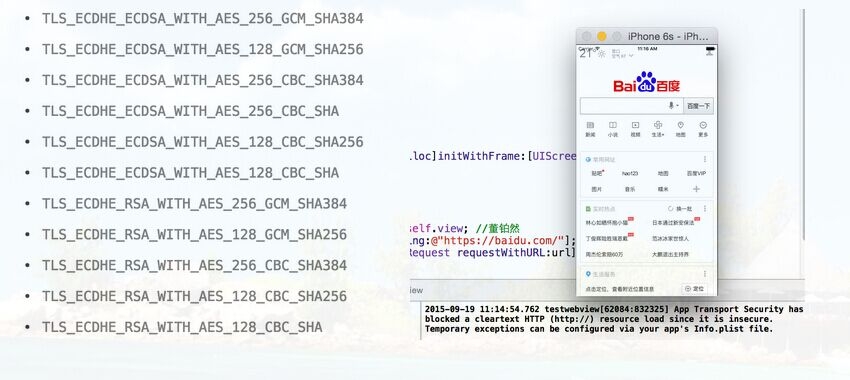This screenshot has width=850, height=380.
Task: Select TLS_ECDHE_RSA_WITH_AES_128_CBC_SHA256 text
Action: tap(195, 297)
